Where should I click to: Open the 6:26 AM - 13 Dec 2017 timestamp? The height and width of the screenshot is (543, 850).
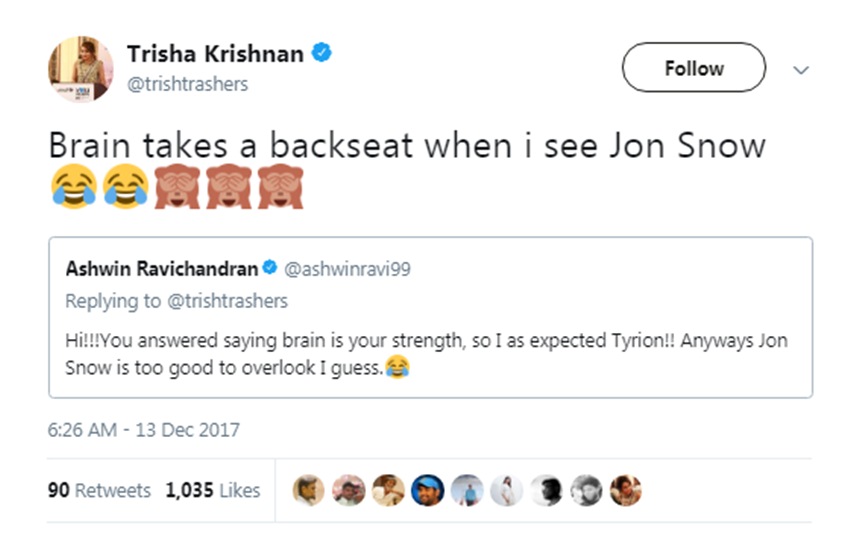tap(144, 431)
